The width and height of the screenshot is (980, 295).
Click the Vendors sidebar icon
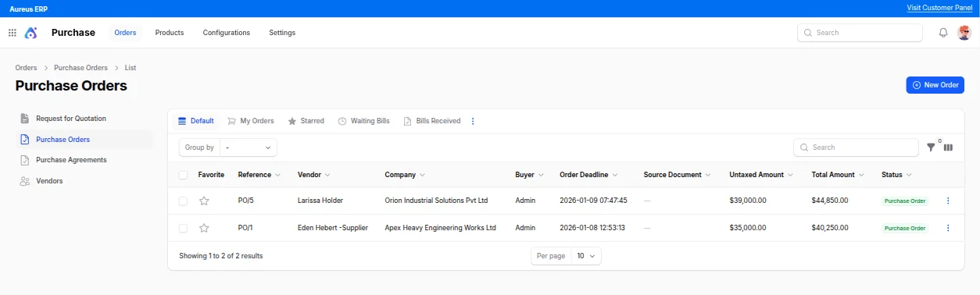[24, 181]
